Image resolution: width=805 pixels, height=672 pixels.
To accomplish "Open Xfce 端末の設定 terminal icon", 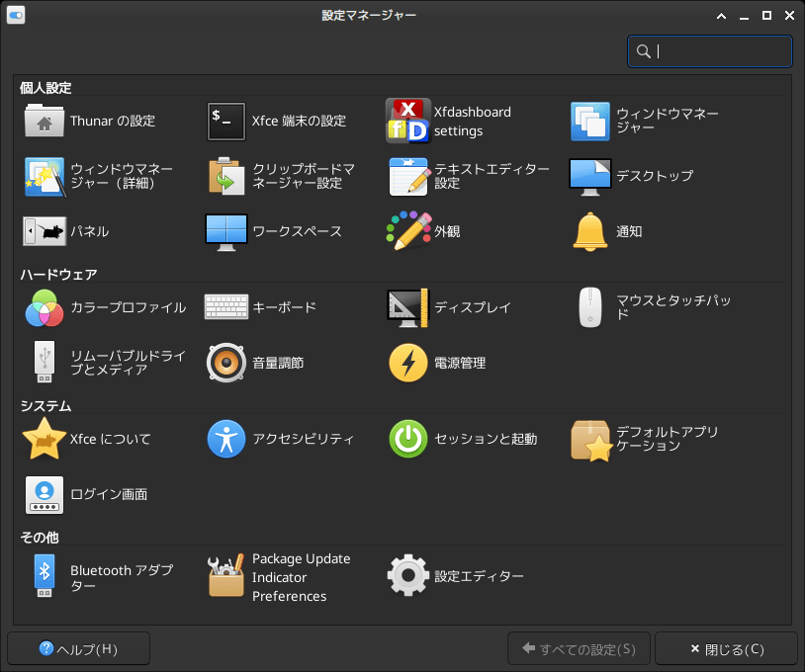I will (225, 122).
